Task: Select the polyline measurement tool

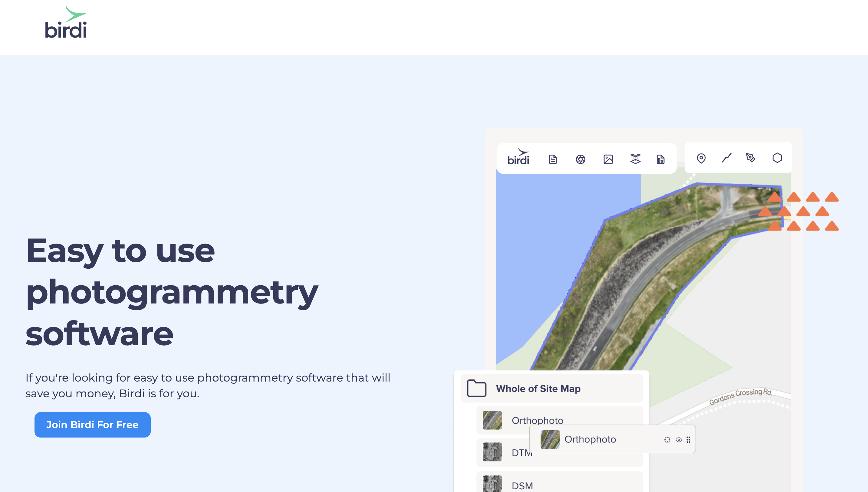Action: click(x=726, y=158)
